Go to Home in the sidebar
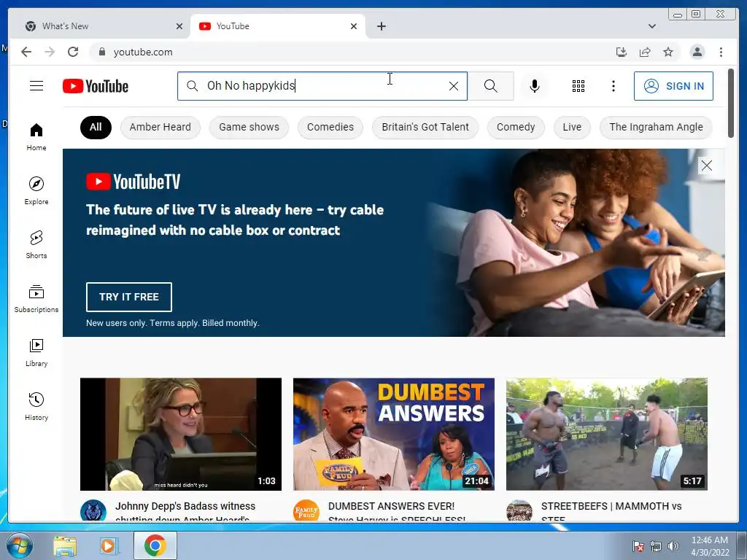747x560 pixels. (36, 137)
